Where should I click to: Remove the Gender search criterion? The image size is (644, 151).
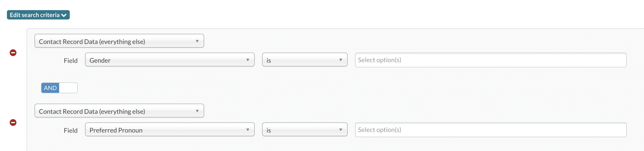pos(13,53)
